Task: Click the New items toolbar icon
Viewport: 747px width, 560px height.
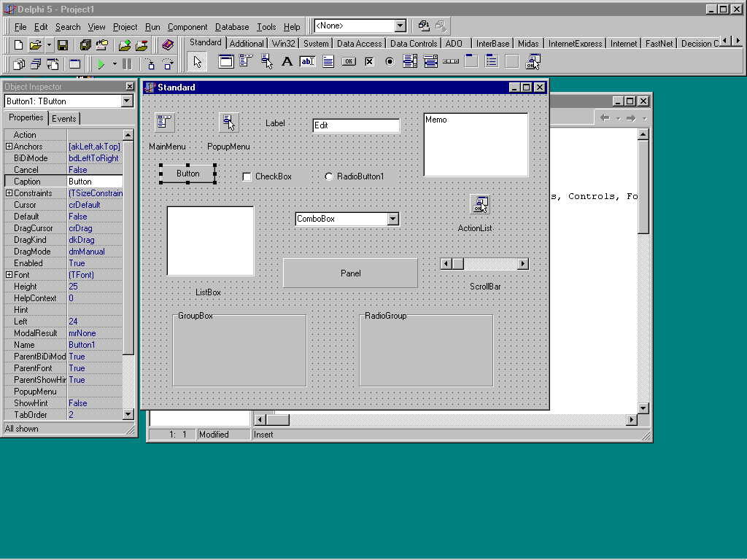Action: [18, 44]
